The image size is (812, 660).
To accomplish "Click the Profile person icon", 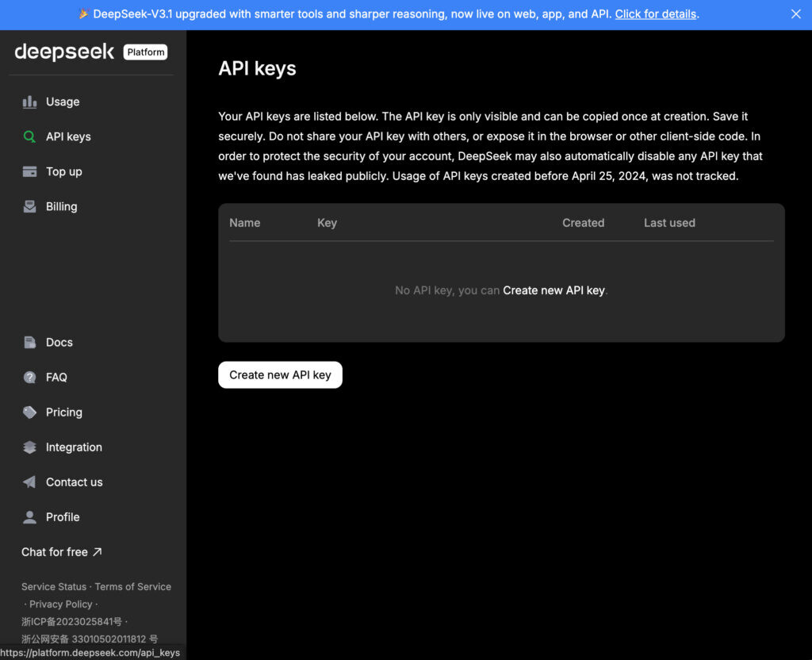I will [29, 517].
